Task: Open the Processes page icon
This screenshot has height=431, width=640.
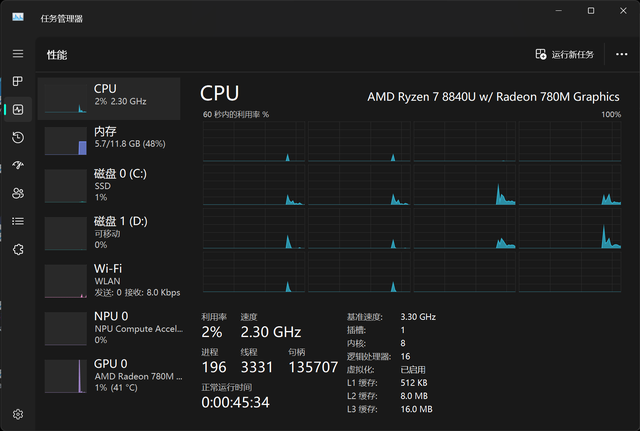Action: tap(18, 81)
